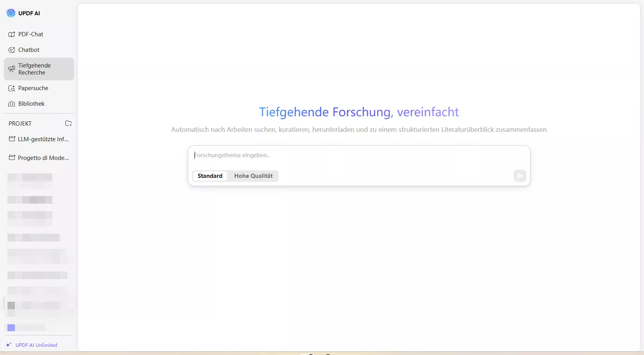Open PDF-Chat from the sidebar
The height and width of the screenshot is (355, 644).
click(39, 34)
